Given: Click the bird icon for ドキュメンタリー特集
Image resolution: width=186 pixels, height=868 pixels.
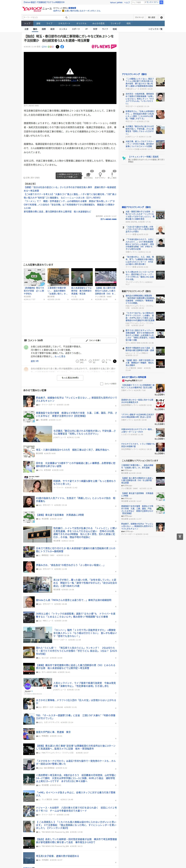Looking at the screenshot, I should click(124, 158).
